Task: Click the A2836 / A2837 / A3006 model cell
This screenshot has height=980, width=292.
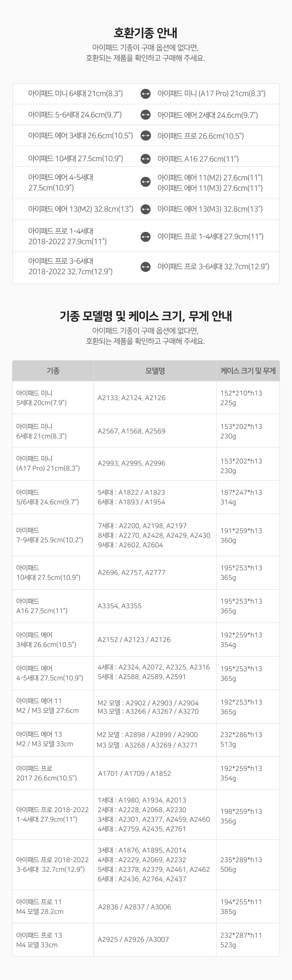Action: pyautogui.click(x=134, y=907)
